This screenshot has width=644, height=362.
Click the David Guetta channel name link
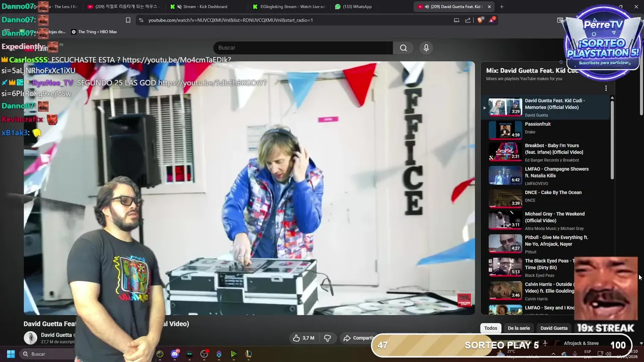(x=57, y=335)
